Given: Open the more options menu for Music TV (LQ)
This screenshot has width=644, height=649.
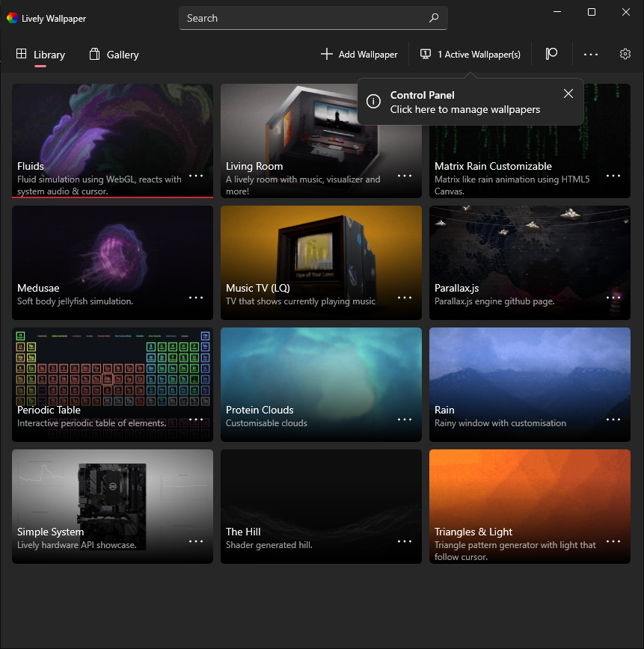Looking at the screenshot, I should click(x=405, y=298).
